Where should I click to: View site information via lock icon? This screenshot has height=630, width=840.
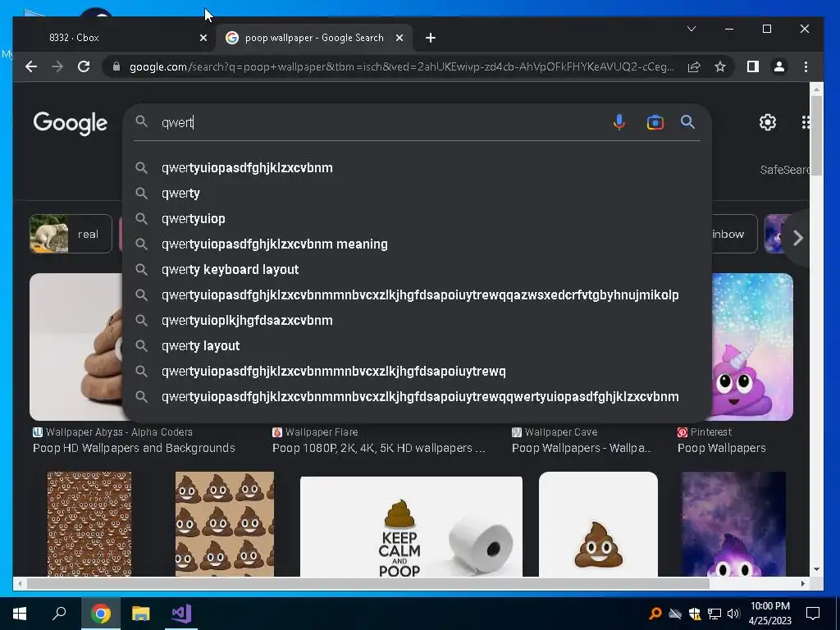click(x=116, y=66)
